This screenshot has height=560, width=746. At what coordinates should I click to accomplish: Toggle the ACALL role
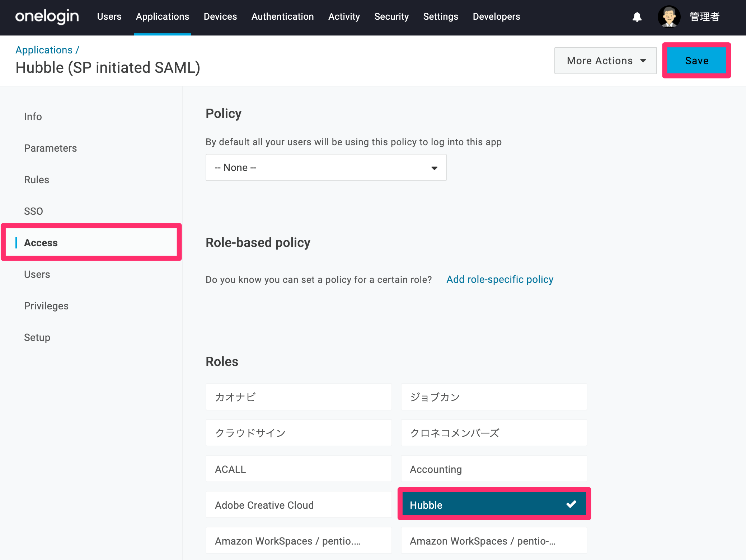pos(299,469)
